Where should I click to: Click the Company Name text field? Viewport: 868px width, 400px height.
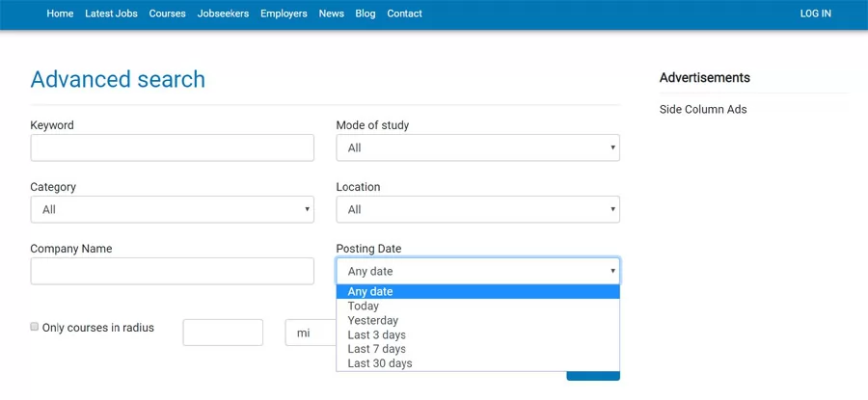[172, 271]
